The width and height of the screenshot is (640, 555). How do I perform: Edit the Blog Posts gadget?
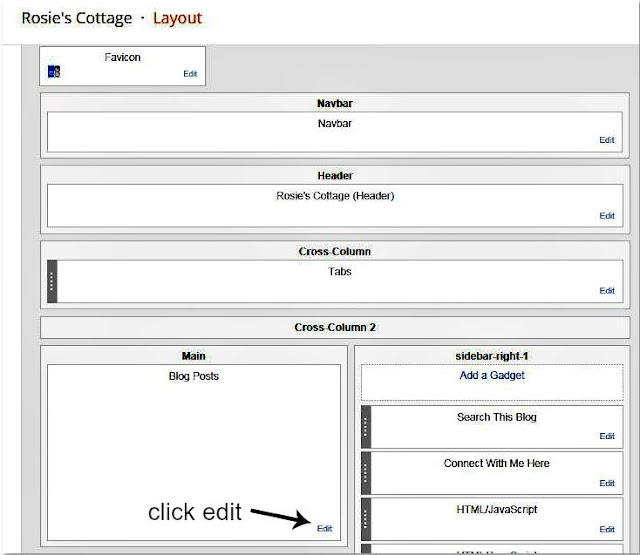[x=324, y=528]
